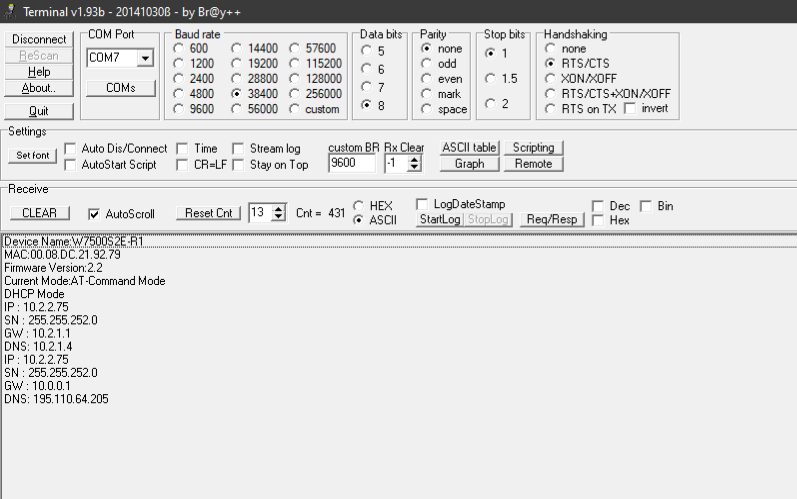This screenshot has height=499, width=797.
Task: Enable LogDateStamp checkbox
Action: 421,204
